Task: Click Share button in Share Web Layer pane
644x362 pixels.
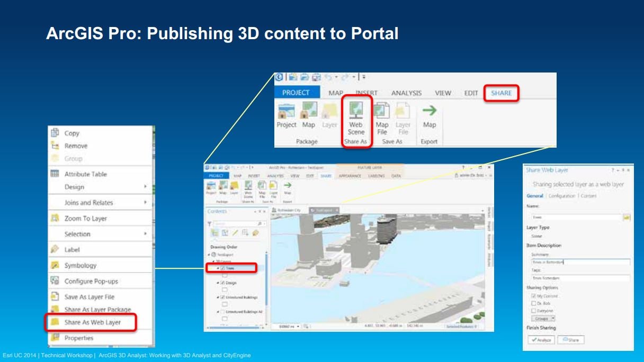Action: tap(570, 340)
